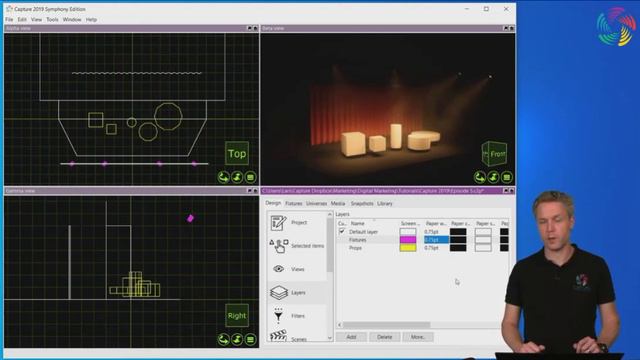Viewport: 640px width, 360px height.
Task: Click the Front view cube in Beta view
Action: pos(494,153)
